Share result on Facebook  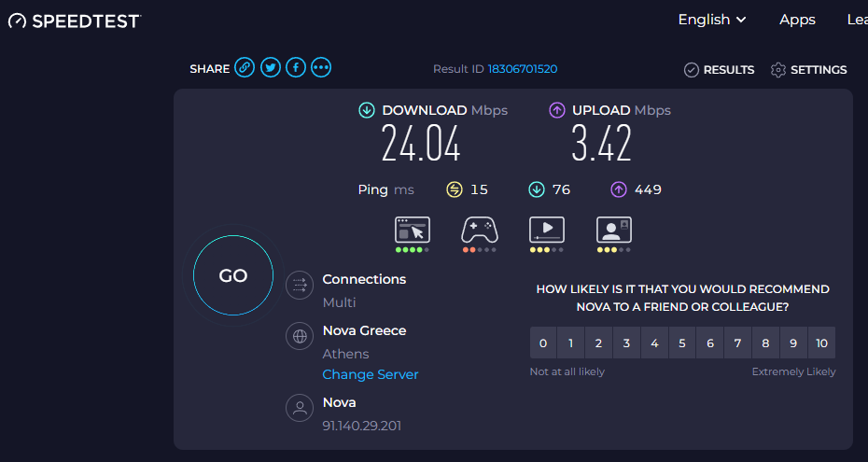(x=296, y=67)
